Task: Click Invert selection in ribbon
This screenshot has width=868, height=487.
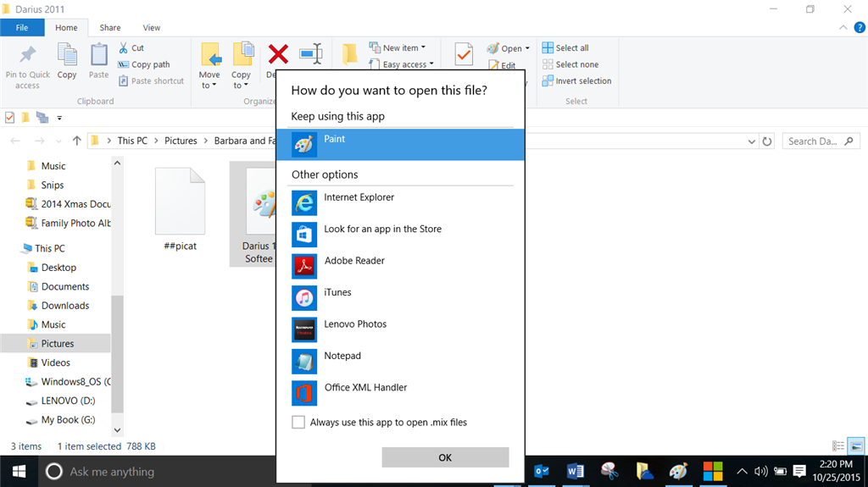Action: click(576, 80)
